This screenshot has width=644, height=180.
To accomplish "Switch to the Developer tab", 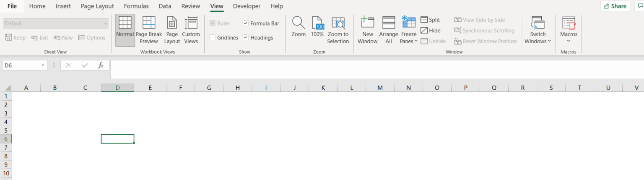I will pyautogui.click(x=247, y=6).
